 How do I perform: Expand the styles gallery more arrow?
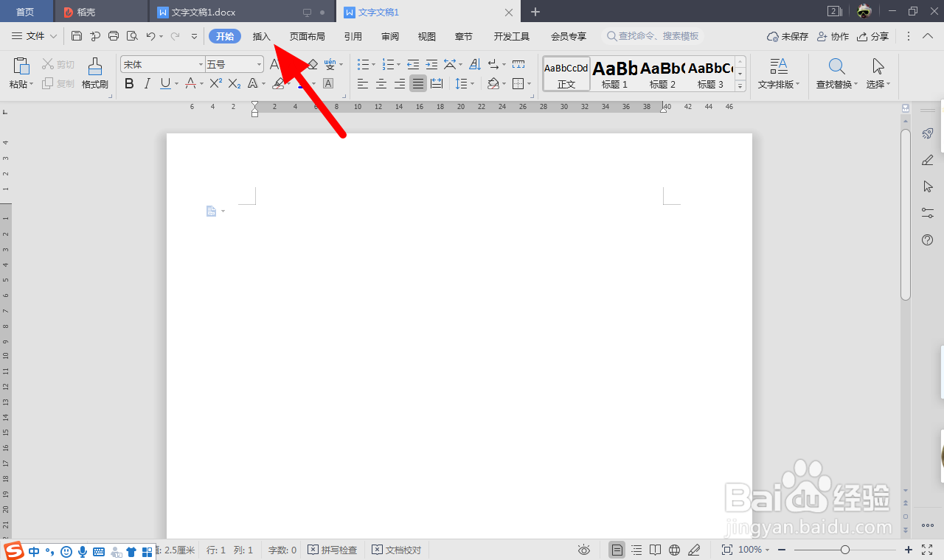(740, 86)
